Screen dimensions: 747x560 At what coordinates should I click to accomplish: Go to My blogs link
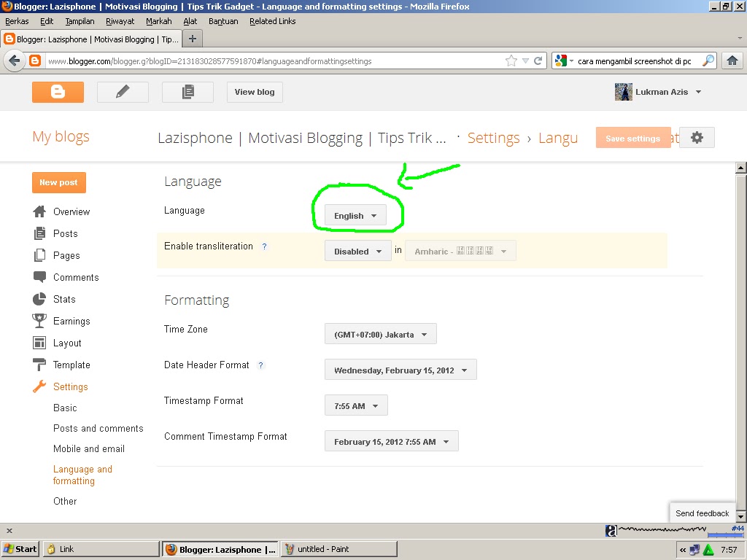click(x=61, y=136)
